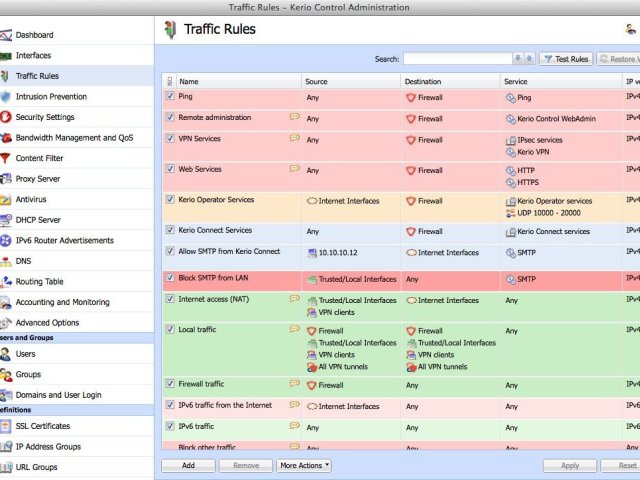Image resolution: width=640 pixels, height=480 pixels.
Task: Click the Restore button near search
Action: point(618,59)
